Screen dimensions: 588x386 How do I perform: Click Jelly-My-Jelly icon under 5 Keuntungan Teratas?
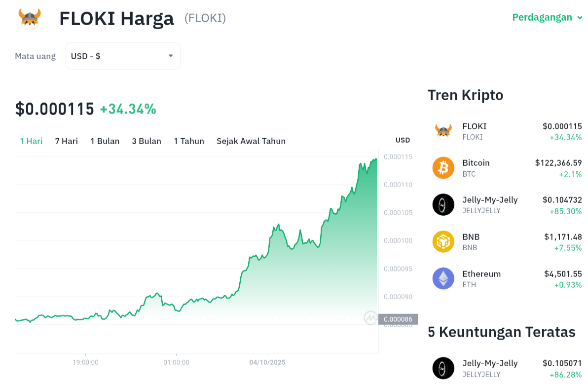click(443, 368)
